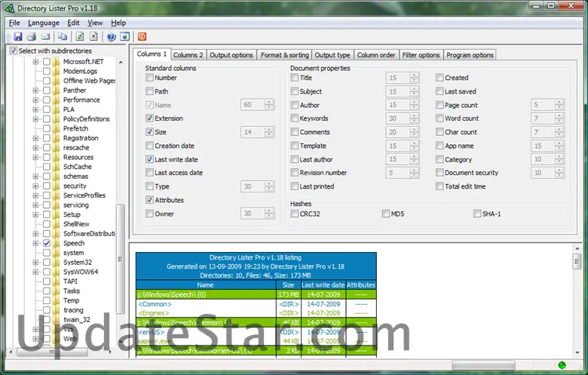This screenshot has height=375, width=588.
Task: Open the View menu
Action: 95,23
